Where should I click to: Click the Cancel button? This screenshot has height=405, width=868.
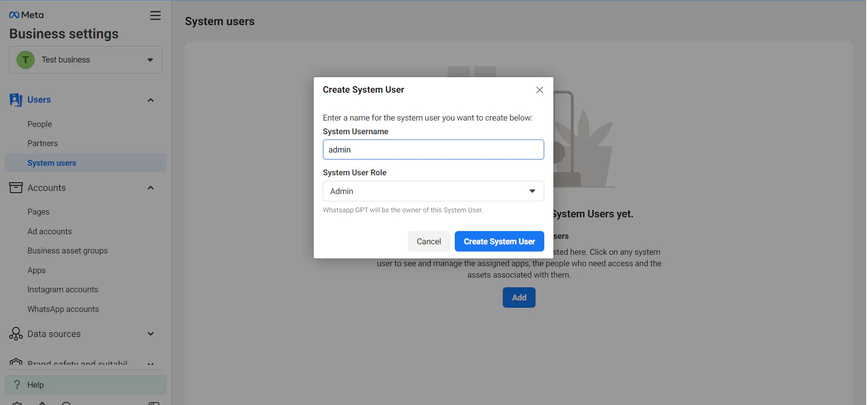[429, 242]
